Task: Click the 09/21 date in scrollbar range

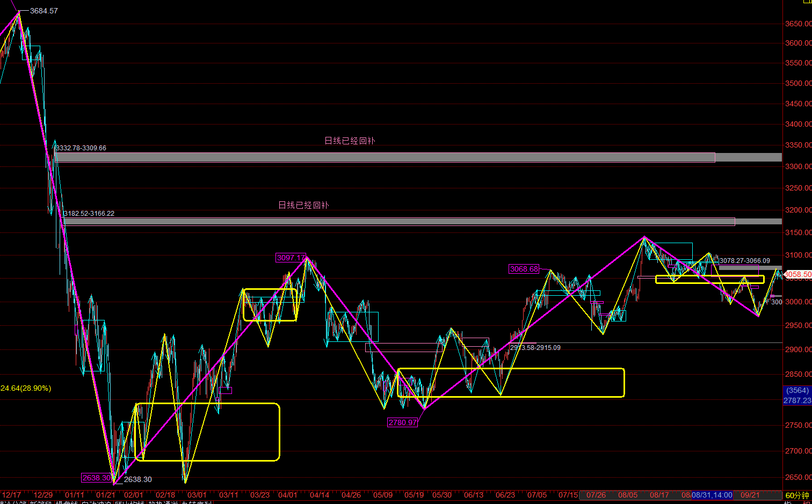Action: 750,495
